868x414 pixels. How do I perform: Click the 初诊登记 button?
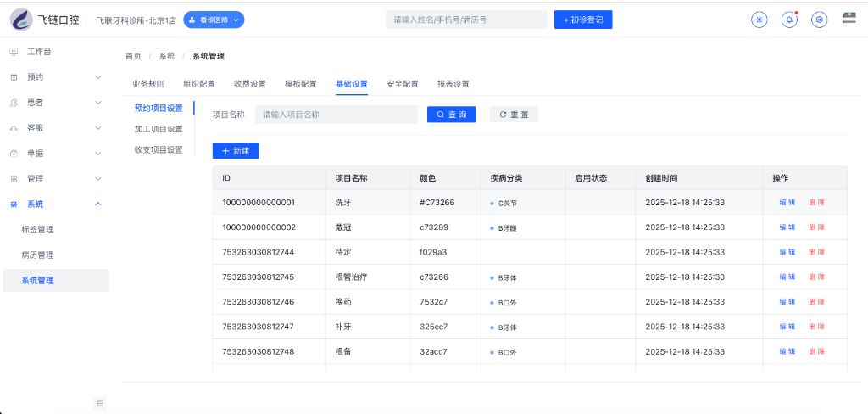pyautogui.click(x=583, y=20)
